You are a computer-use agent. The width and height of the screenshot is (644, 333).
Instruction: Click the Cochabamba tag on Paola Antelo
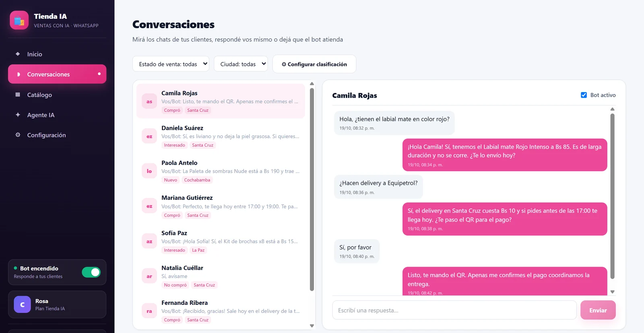[197, 180]
